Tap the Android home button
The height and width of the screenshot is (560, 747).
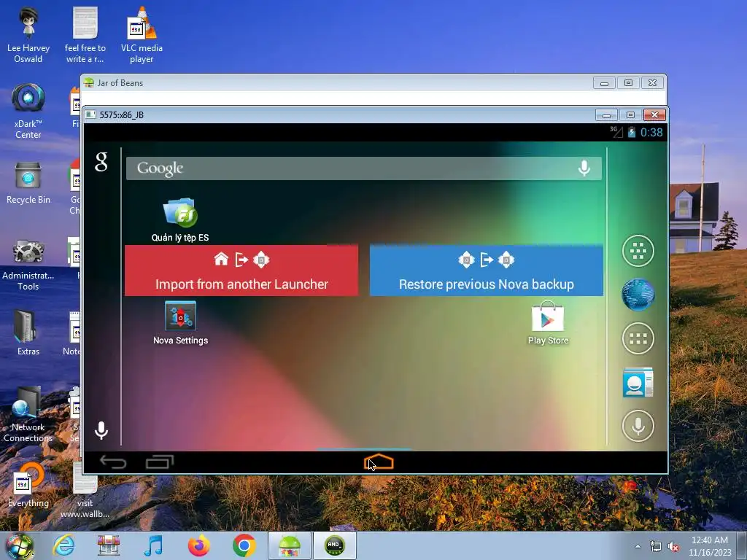click(x=379, y=462)
